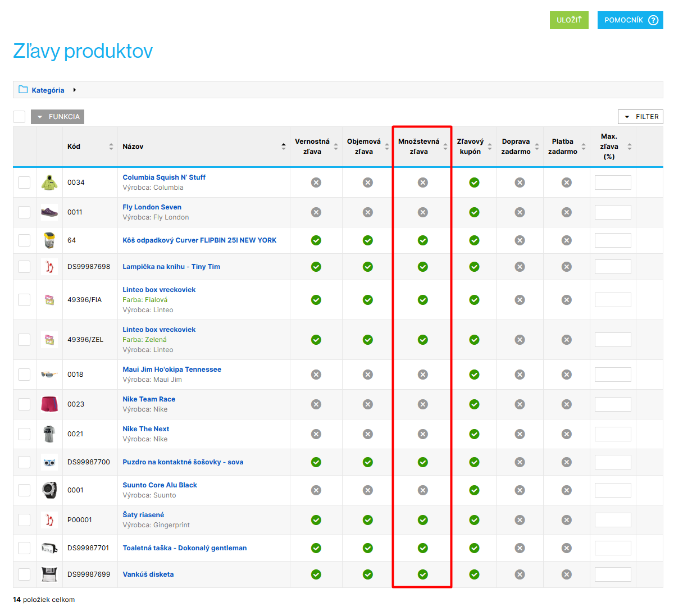Click Max. zľava field for Columbia Squish
The image size is (674, 616).
(613, 182)
